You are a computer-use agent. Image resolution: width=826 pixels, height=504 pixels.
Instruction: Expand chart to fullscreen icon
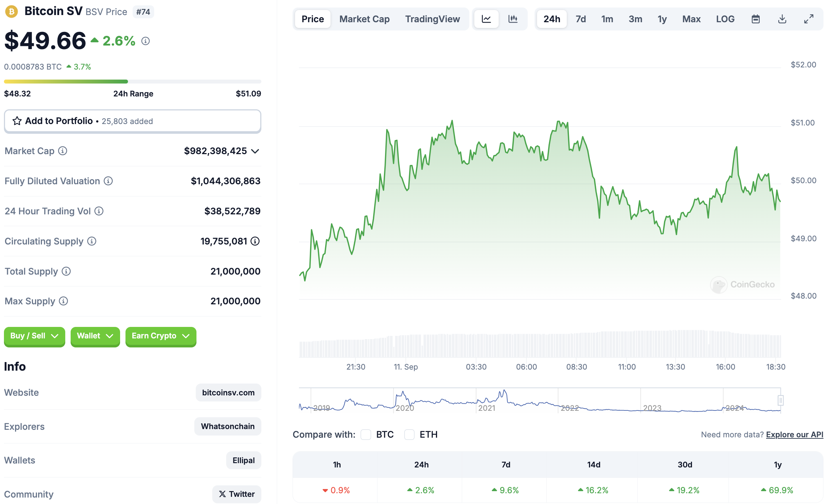tap(808, 19)
